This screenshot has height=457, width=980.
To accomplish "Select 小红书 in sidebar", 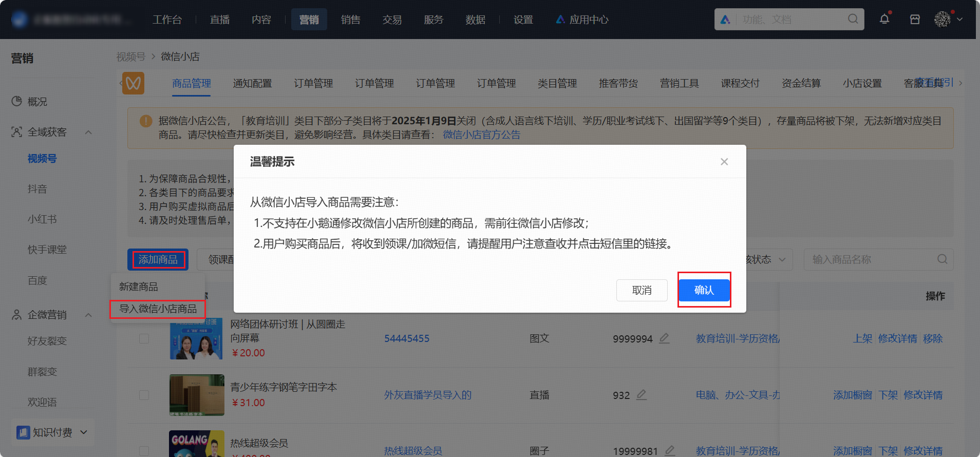I will [x=42, y=219].
